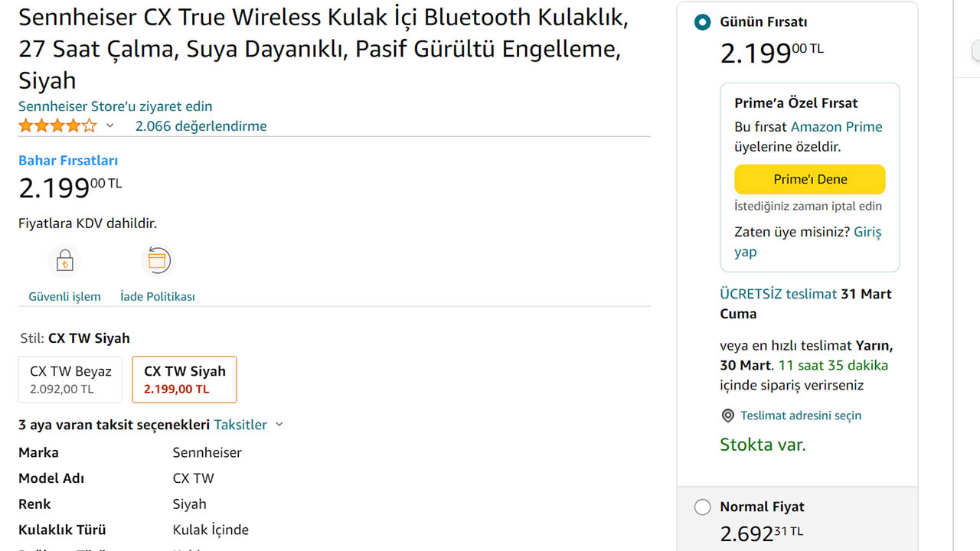
Task: Click the delivery address location pin icon
Action: [x=727, y=416]
